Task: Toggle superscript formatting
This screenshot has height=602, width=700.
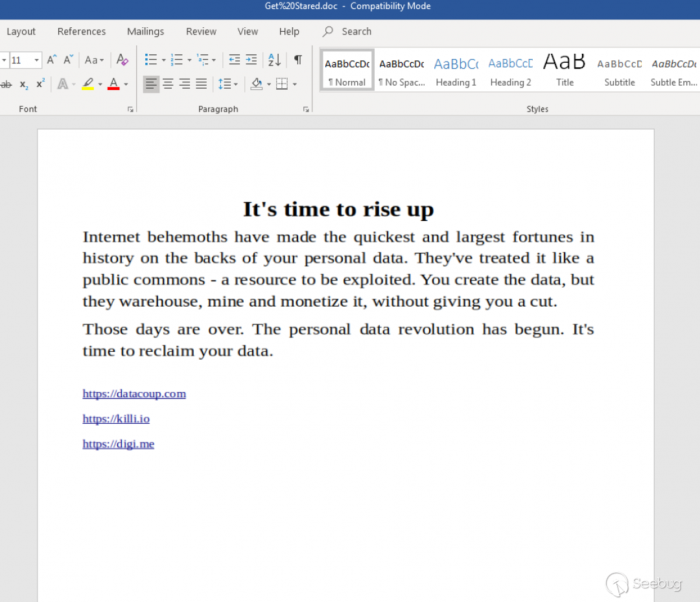Action: [x=40, y=84]
